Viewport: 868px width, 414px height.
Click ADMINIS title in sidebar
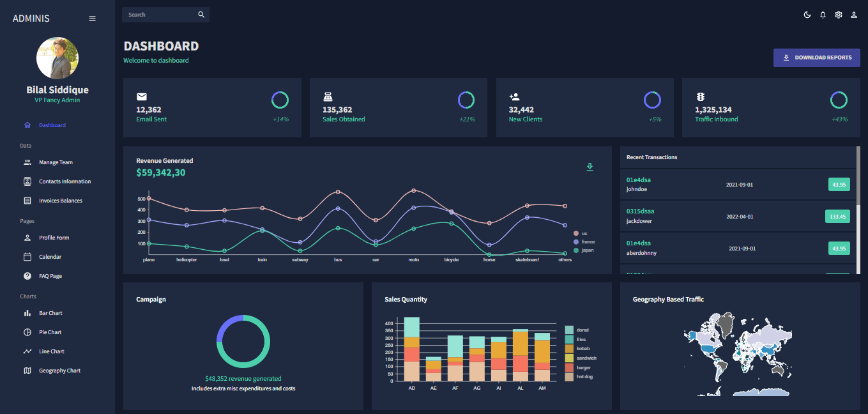coord(31,19)
